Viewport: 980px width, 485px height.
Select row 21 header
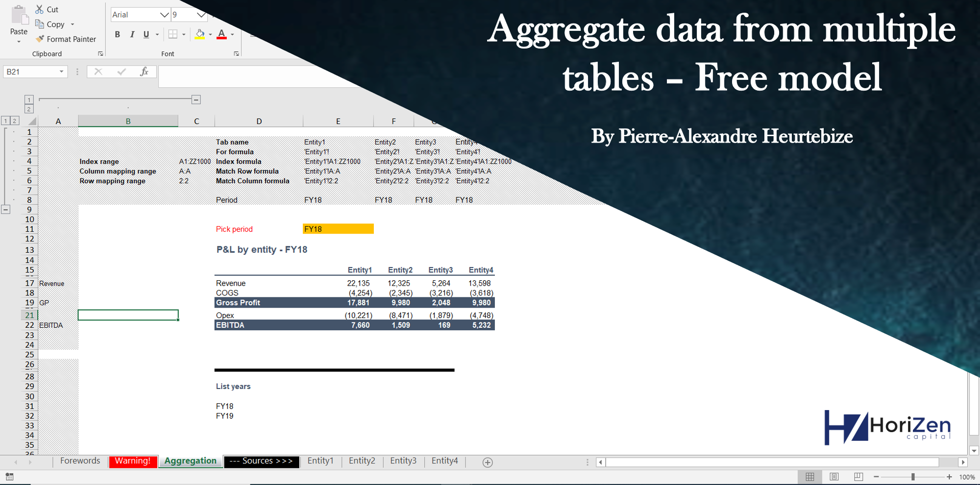(29, 315)
